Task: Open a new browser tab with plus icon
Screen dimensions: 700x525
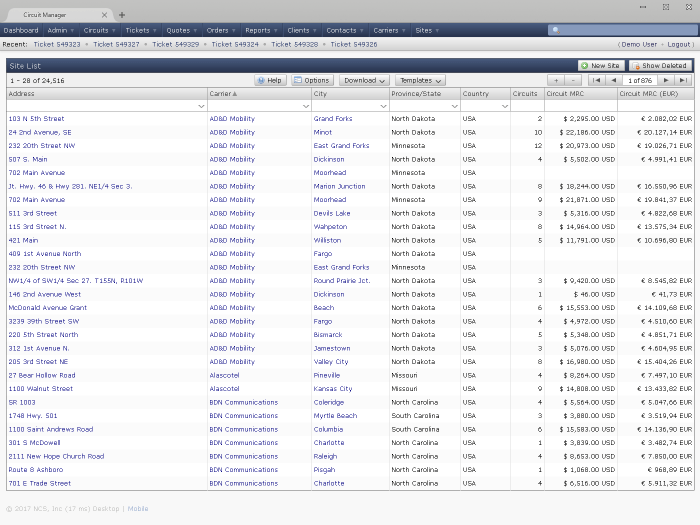Action: (x=122, y=15)
